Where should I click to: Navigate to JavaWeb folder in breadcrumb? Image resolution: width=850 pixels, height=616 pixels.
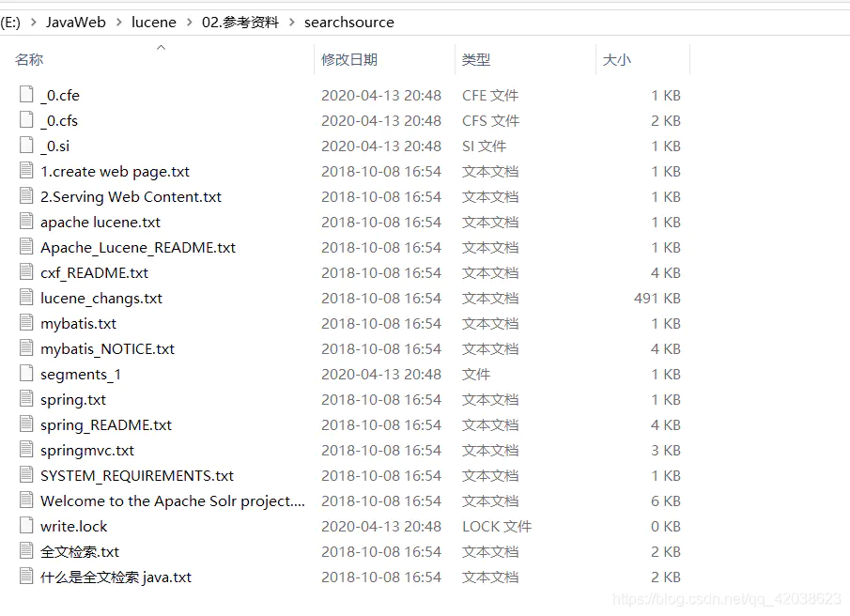[76, 23]
